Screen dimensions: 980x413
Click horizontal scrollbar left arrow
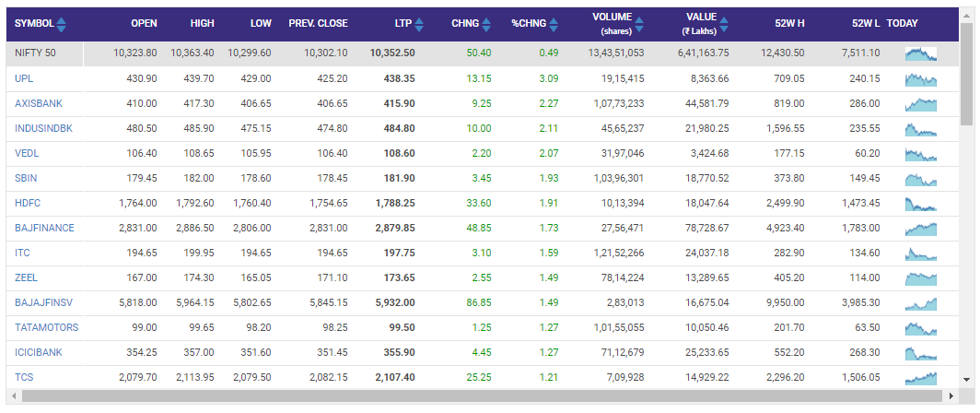point(15,396)
